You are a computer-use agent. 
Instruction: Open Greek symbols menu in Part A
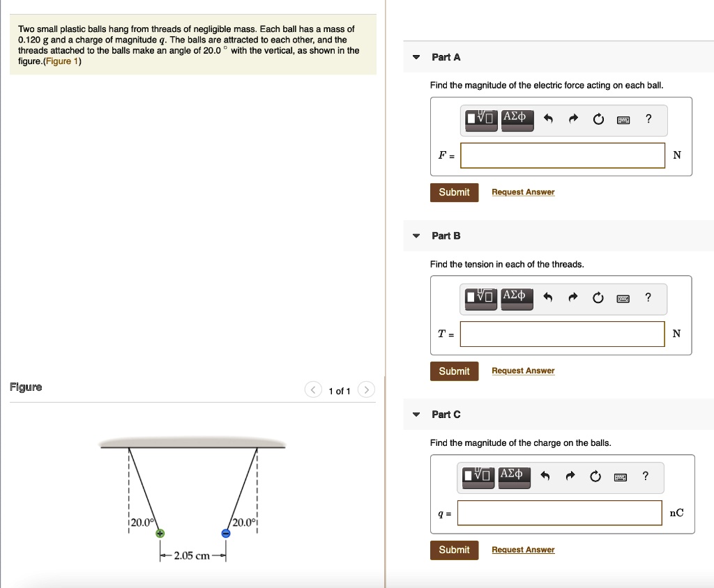coord(517,118)
